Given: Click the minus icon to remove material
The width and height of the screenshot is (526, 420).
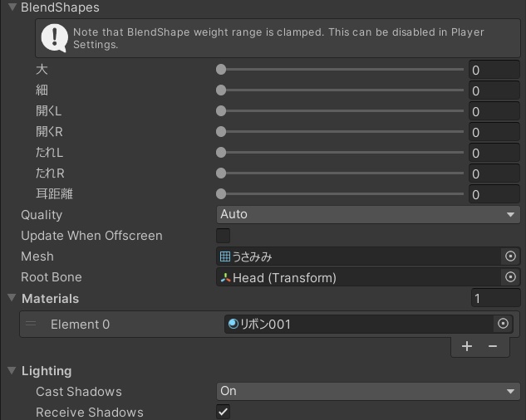Looking at the screenshot, I should (x=493, y=346).
